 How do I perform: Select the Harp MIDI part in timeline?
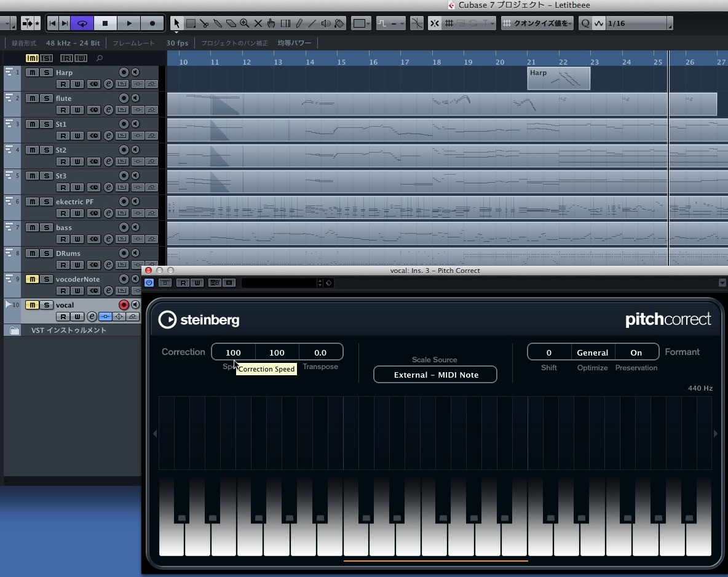click(x=559, y=78)
